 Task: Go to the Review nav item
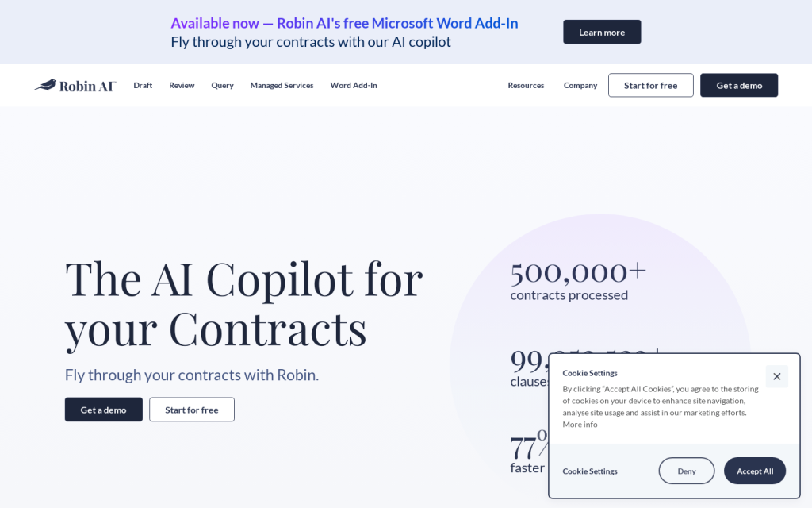182,85
